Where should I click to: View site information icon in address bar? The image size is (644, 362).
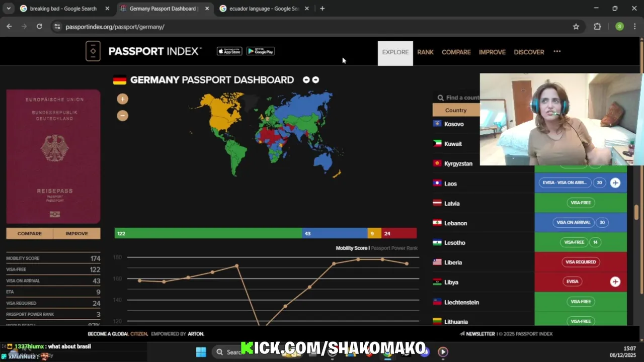[x=57, y=27]
